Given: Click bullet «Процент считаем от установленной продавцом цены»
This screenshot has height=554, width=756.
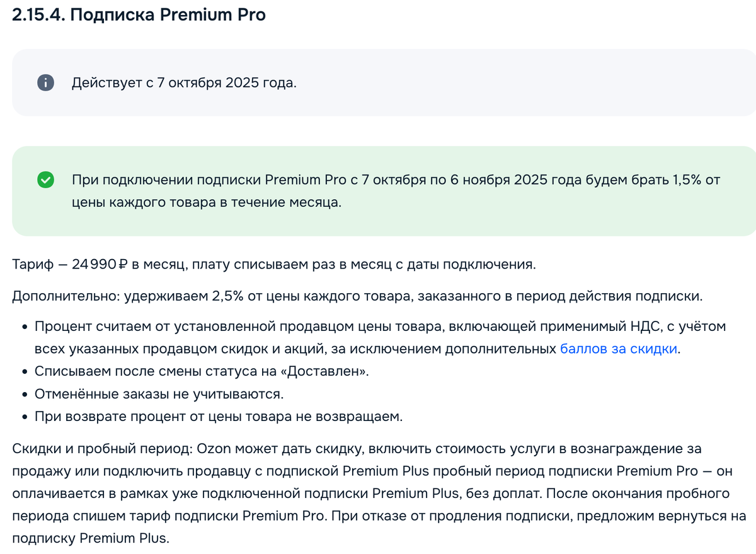Looking at the screenshot, I should [381, 338].
